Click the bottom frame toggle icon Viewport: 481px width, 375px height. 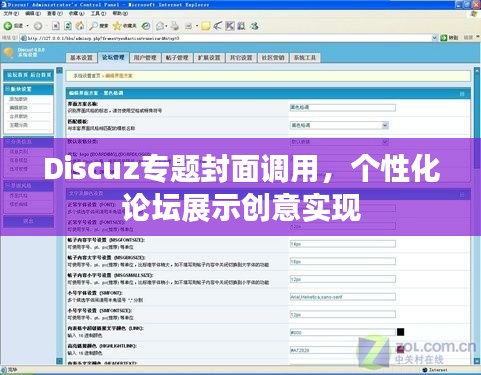[59, 361]
